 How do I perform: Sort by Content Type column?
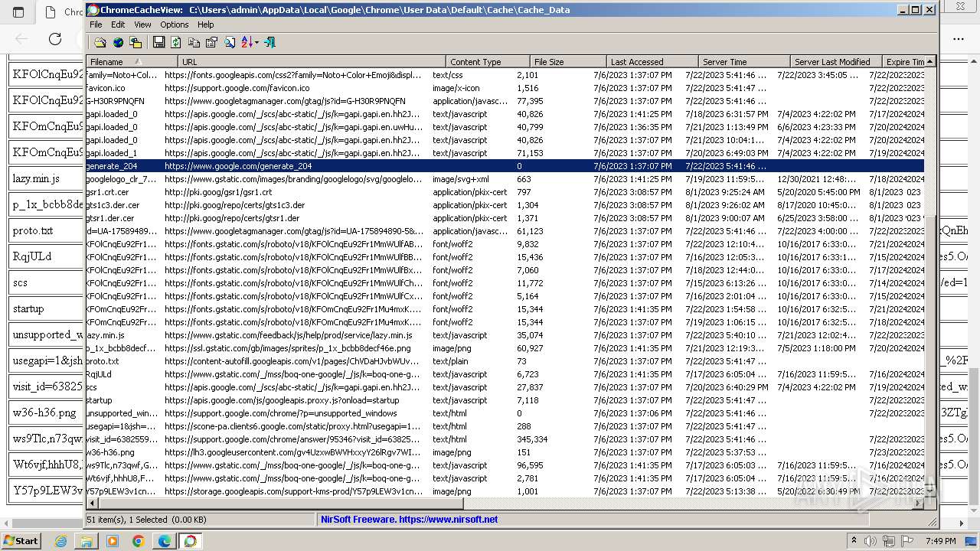[488, 62]
